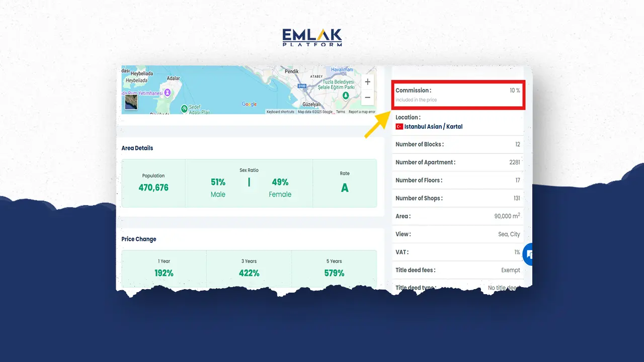Click the Number of Shops label
The image size is (644, 362).
[x=419, y=199]
